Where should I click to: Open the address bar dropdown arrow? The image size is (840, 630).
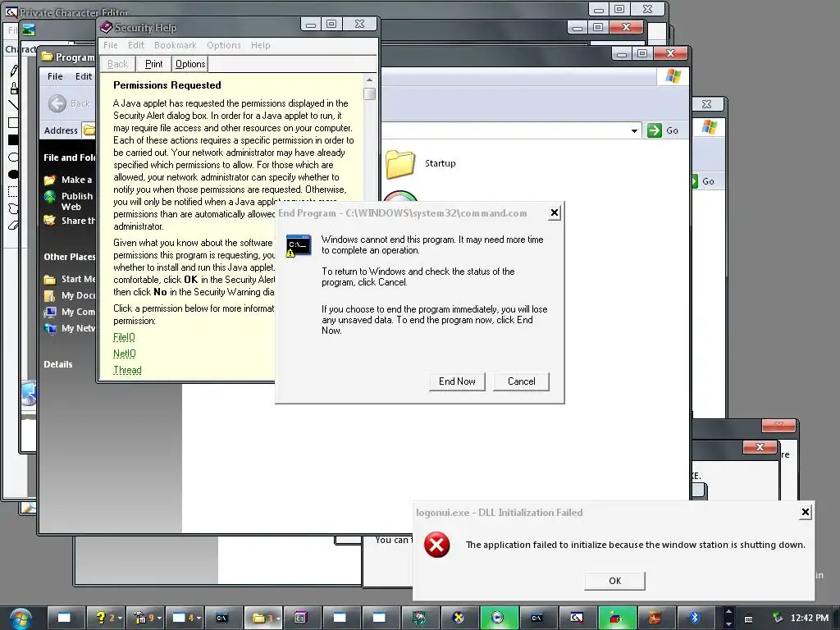634,130
